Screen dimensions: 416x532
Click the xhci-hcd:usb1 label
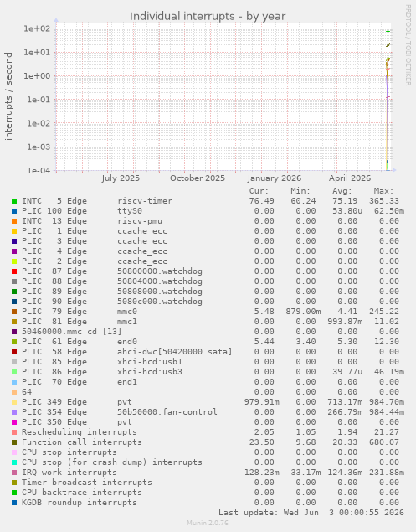click(150, 362)
